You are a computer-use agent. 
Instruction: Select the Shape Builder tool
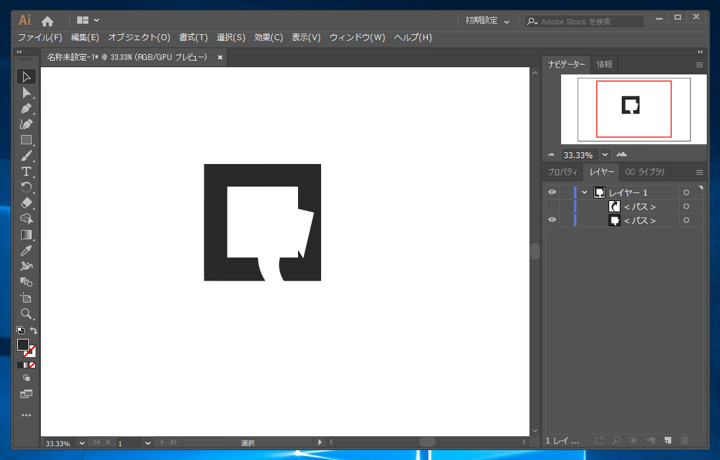(26, 219)
